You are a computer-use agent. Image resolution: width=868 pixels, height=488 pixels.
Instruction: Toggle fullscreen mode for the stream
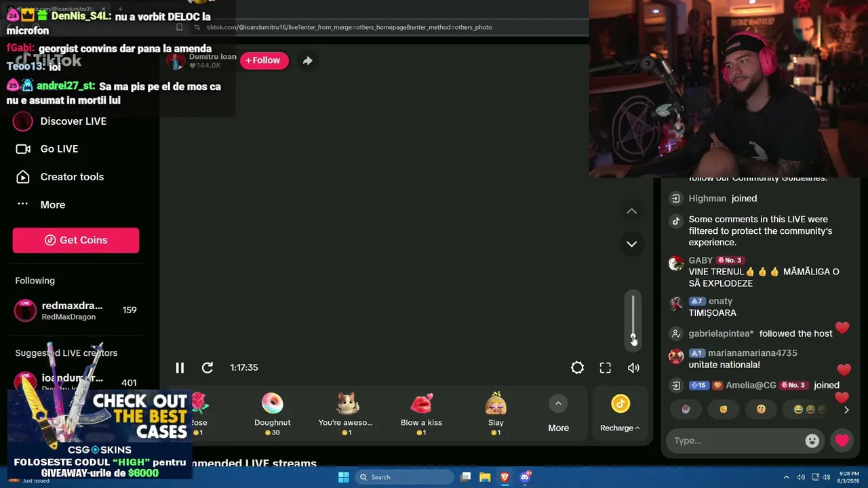605,367
